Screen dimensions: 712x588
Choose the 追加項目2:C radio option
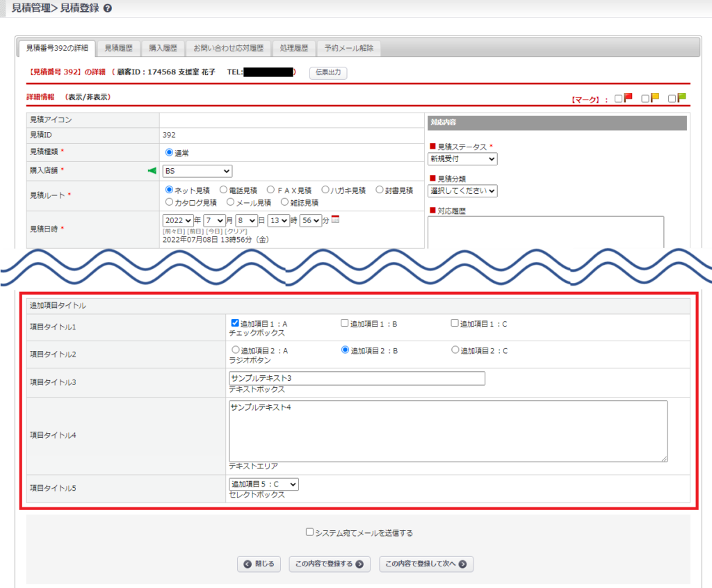(455, 350)
